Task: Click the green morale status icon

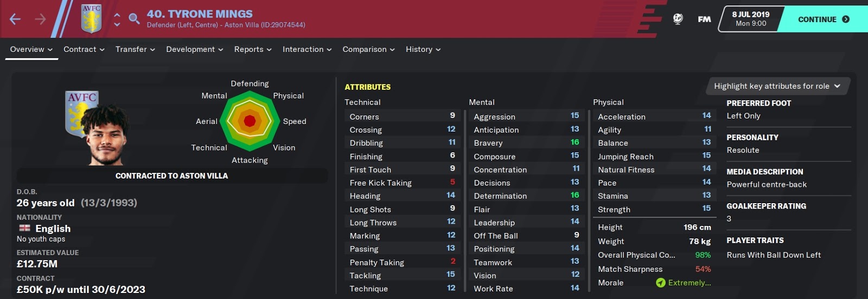Action: coord(660,283)
